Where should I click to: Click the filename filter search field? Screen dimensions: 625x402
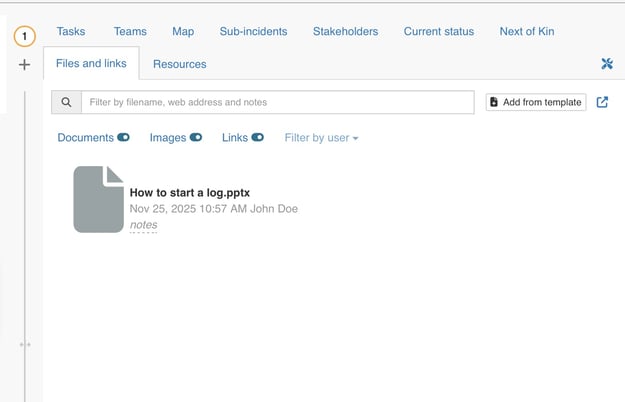(x=277, y=102)
